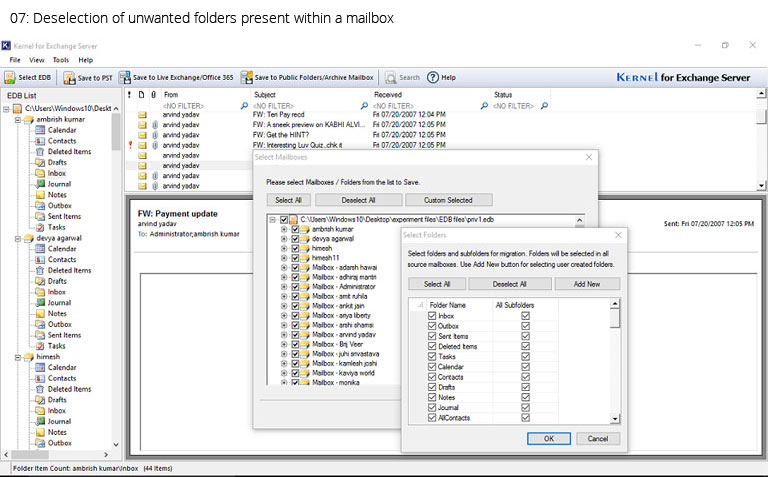Uncheck the Mailbox - Administrator checkbox
This screenshot has width=768, height=477.
tap(295, 287)
